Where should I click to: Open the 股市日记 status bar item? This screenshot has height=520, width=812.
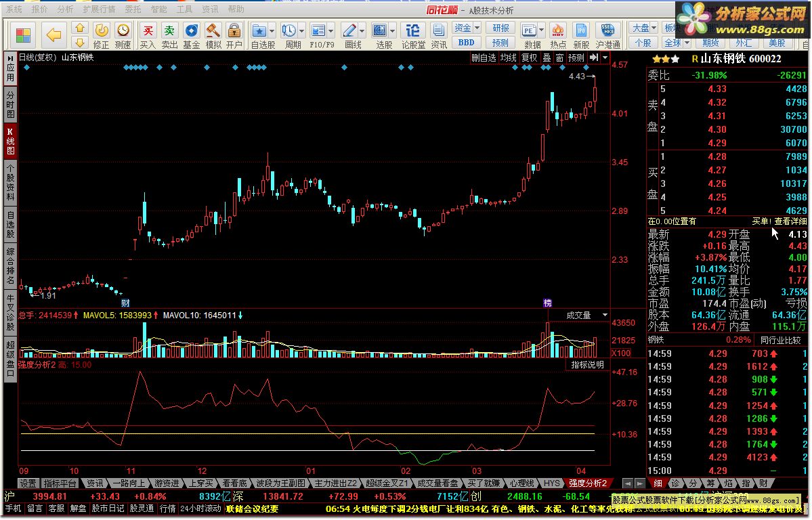click(108, 508)
